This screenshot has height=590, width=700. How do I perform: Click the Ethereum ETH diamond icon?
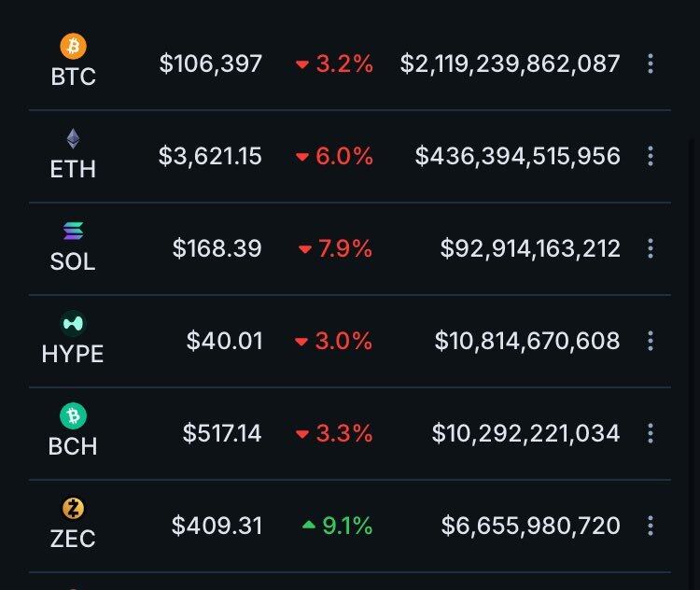point(73,139)
